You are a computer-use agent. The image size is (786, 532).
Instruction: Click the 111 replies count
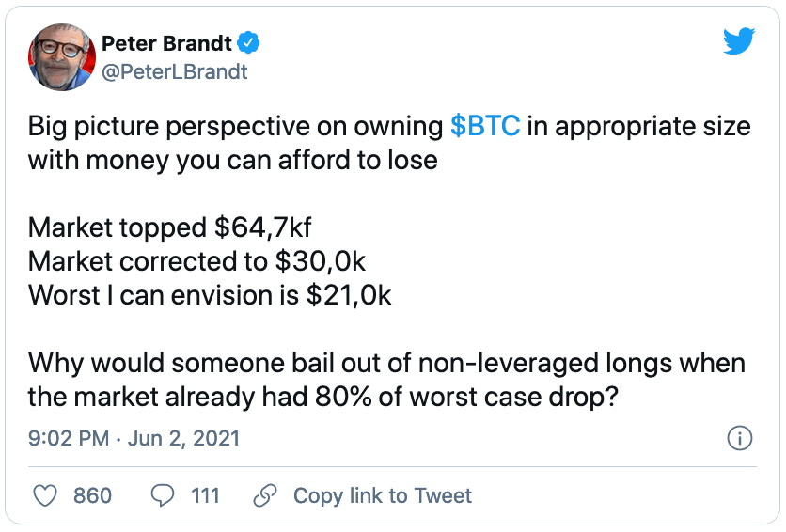[x=205, y=495]
